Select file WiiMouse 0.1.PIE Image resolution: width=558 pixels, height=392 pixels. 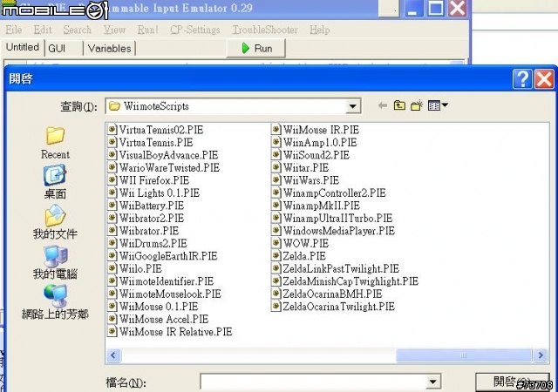pyautogui.click(x=159, y=307)
